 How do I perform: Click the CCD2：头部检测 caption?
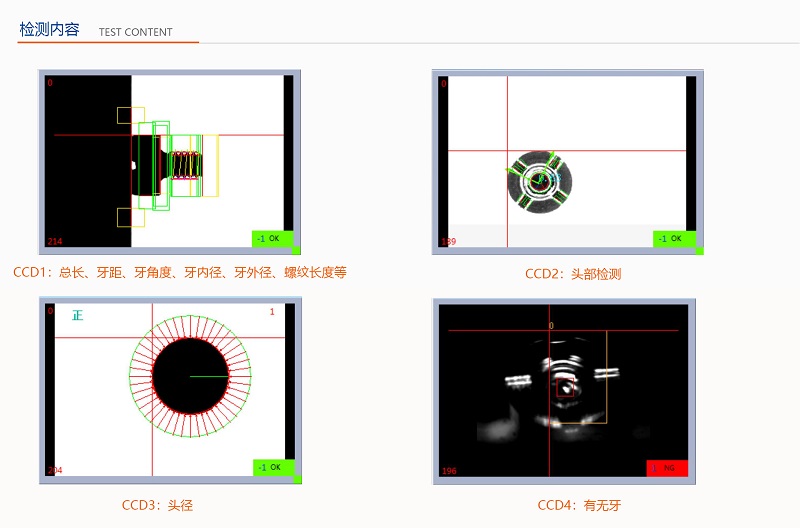click(573, 274)
